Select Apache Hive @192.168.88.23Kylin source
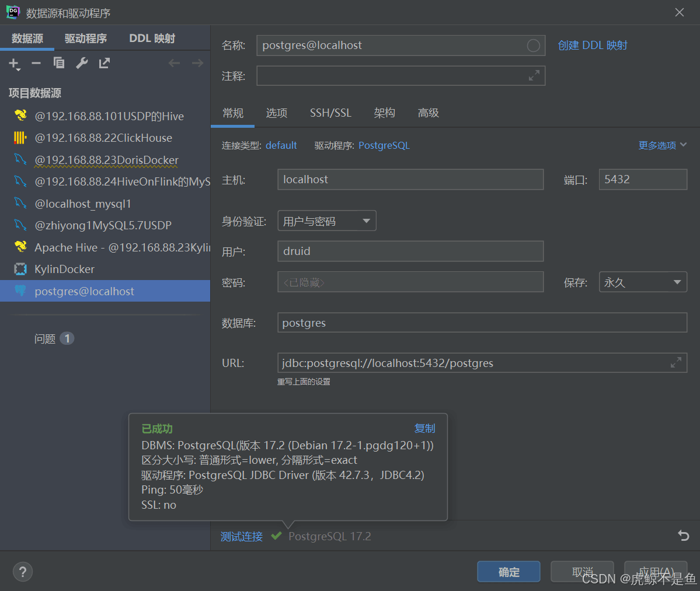700x591 pixels. (105, 247)
